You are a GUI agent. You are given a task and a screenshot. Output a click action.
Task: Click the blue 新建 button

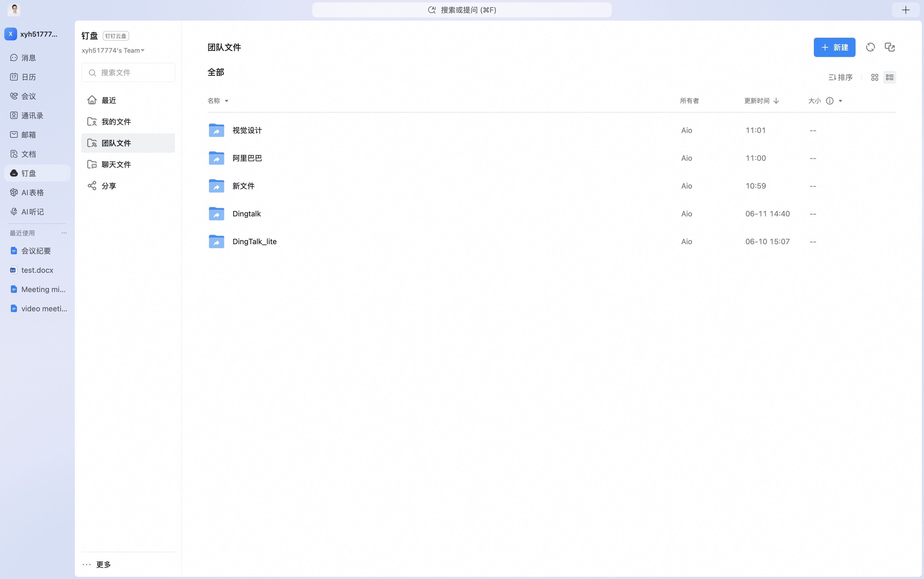pos(834,47)
